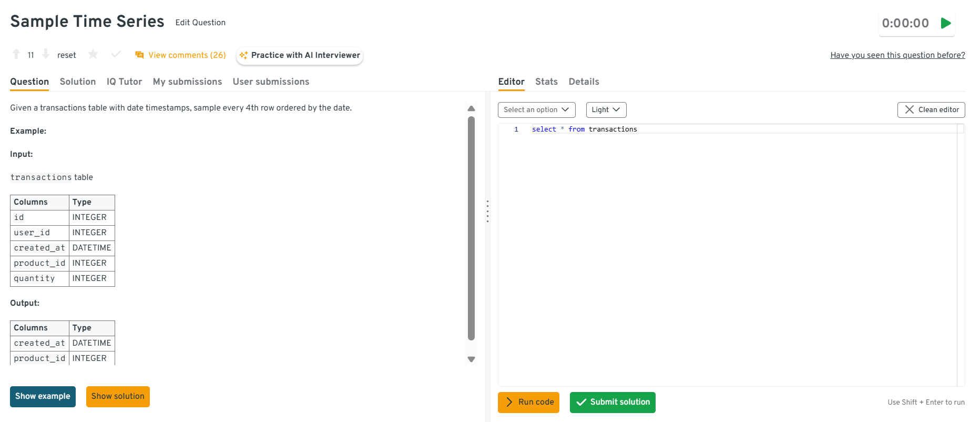
Task: Clear code with Clean editor button
Action: coord(931,110)
